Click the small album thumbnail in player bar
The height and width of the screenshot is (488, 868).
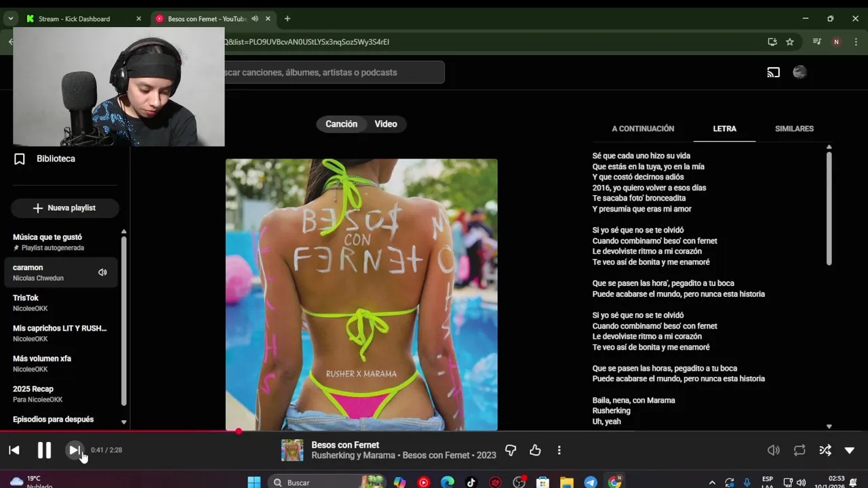292,450
